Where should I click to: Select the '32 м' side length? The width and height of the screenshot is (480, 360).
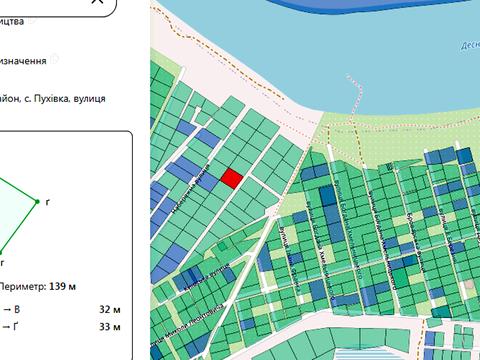pyautogui.click(x=110, y=310)
